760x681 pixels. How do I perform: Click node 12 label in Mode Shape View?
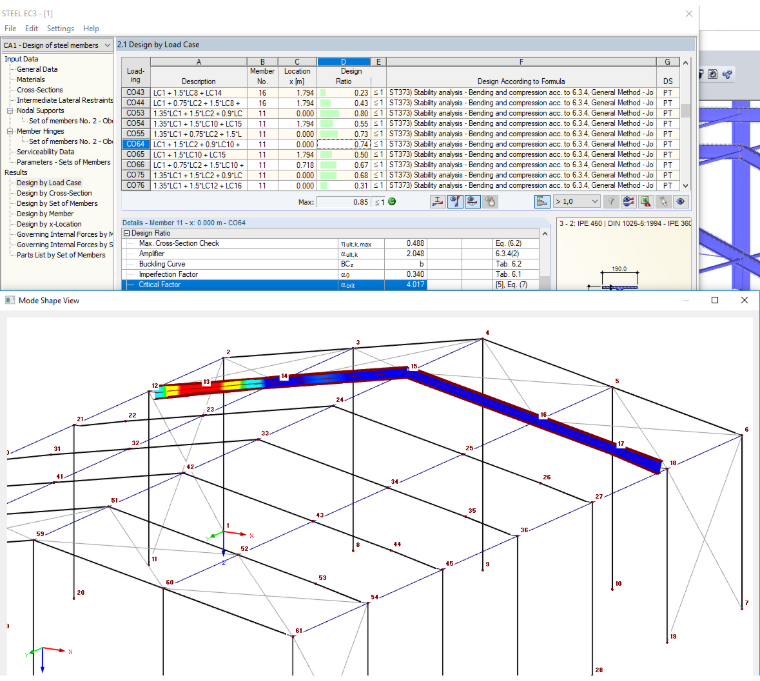(x=155, y=386)
